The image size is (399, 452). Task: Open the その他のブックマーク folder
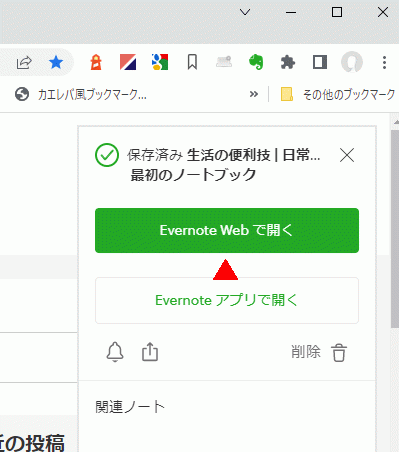[x=337, y=95]
